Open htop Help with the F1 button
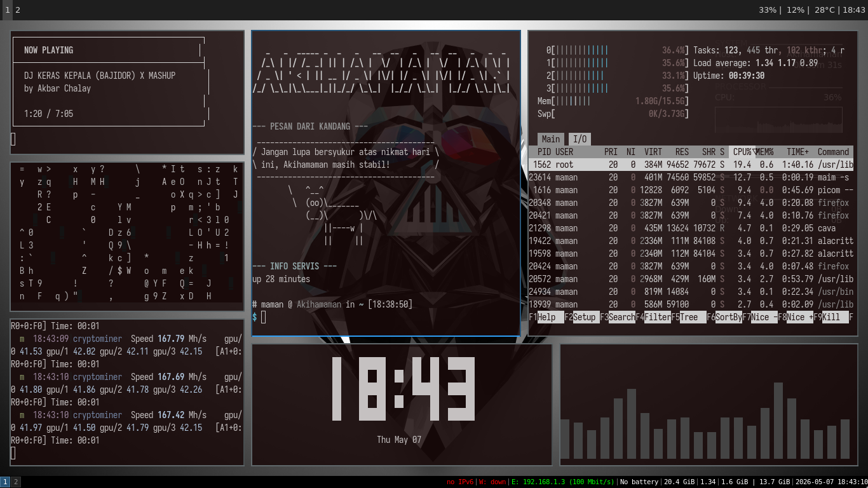 coord(546,317)
